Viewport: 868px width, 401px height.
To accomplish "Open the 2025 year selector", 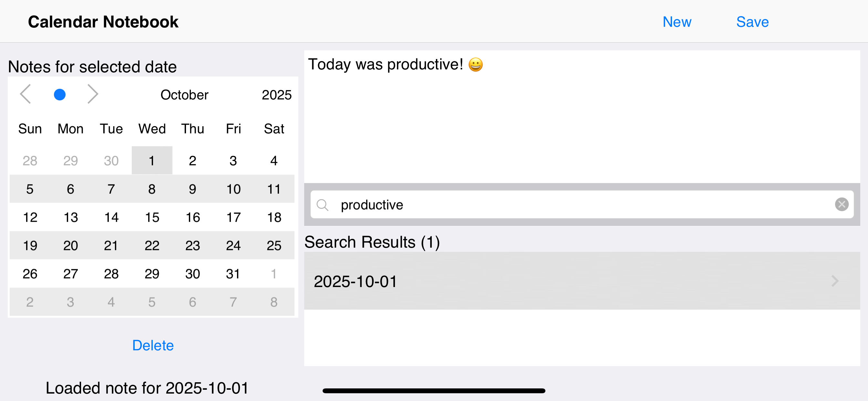I will 277,95.
